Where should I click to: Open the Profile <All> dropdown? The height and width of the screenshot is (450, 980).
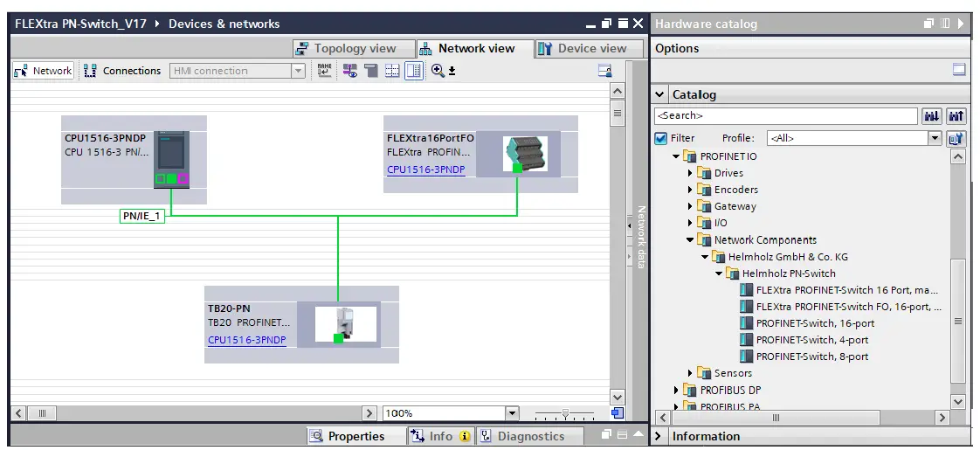pyautogui.click(x=935, y=138)
